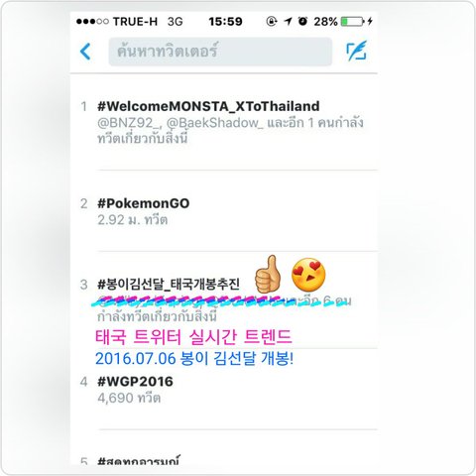The height and width of the screenshot is (476, 476).
Task: Tap the rotation lock status icon
Action: tap(272, 22)
